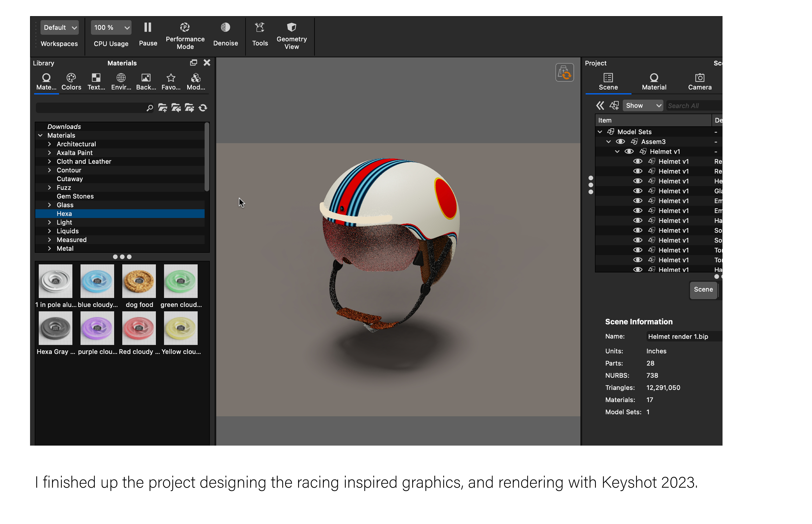Open the CPU Usage 100 % dropdown
The width and height of the screenshot is (812, 524).
point(111,27)
